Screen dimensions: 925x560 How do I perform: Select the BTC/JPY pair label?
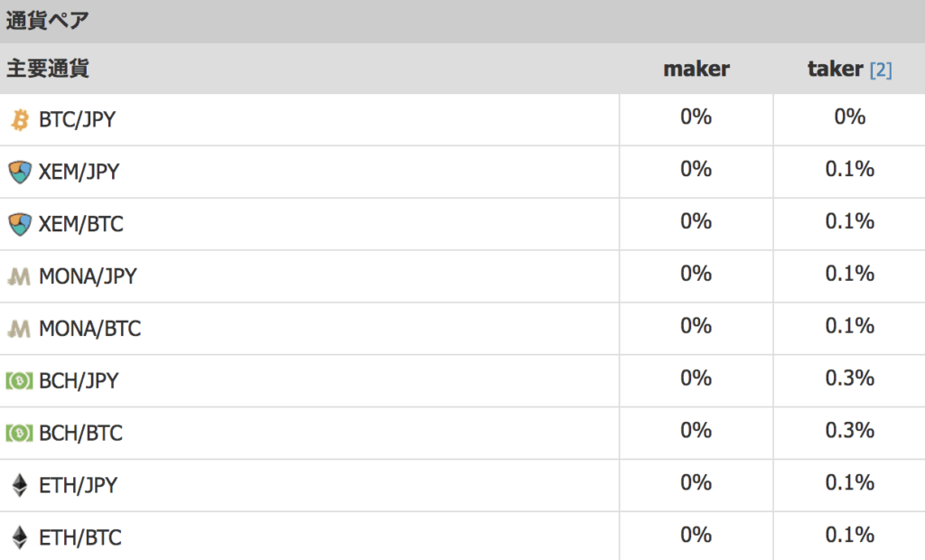(77, 119)
